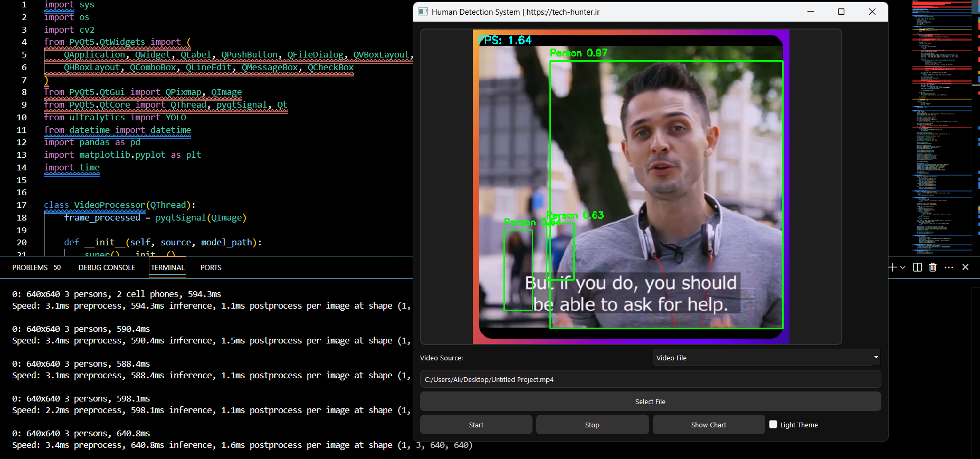Click line number 17 in the editor
980x459 pixels.
point(21,205)
